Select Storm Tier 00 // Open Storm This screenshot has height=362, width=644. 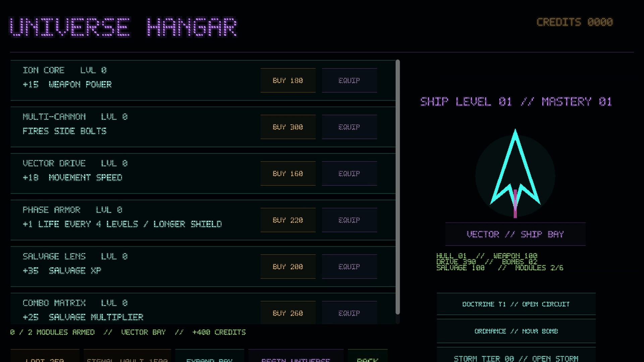click(516, 355)
